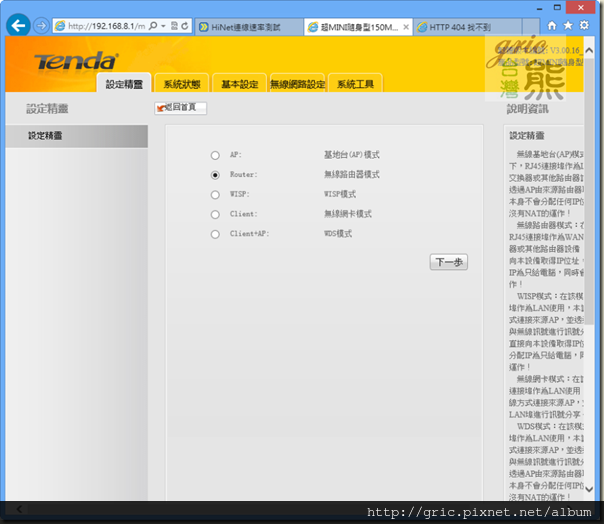Screen dimensions: 604x524
Task: Switch to HTTP 404 找不到 tab
Action: 467,27
